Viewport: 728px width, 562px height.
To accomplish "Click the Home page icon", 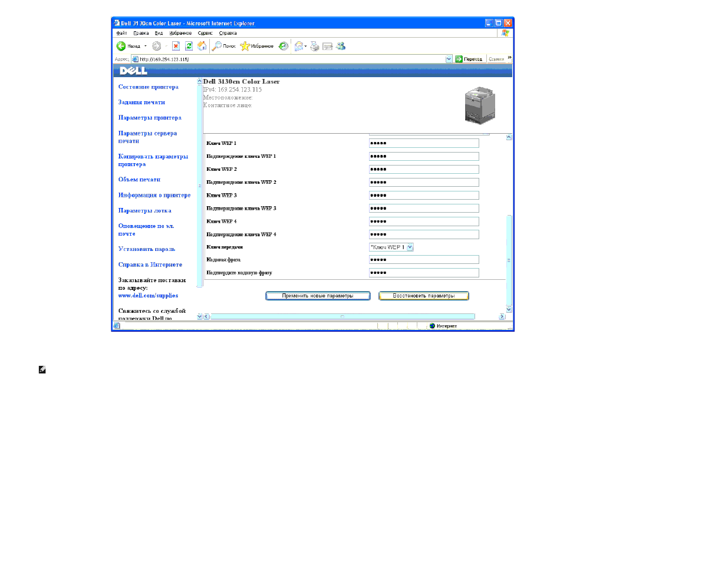I will pyautogui.click(x=202, y=46).
